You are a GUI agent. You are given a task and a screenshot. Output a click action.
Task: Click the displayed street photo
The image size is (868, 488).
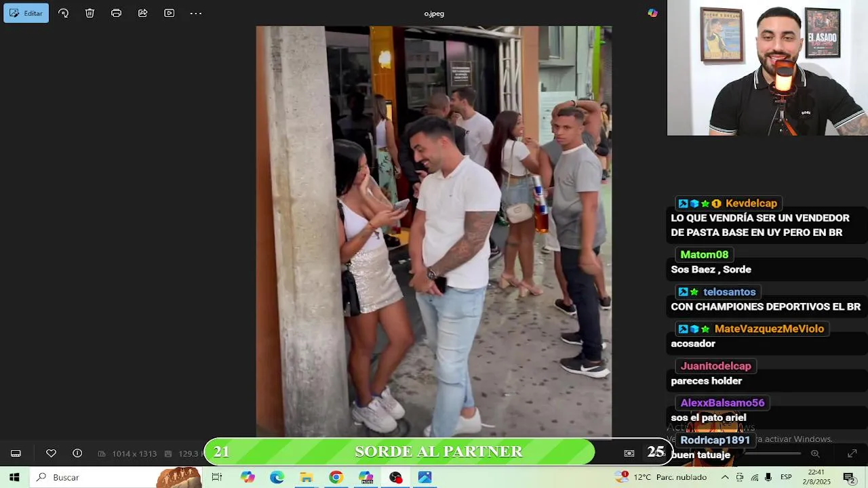[x=434, y=232]
